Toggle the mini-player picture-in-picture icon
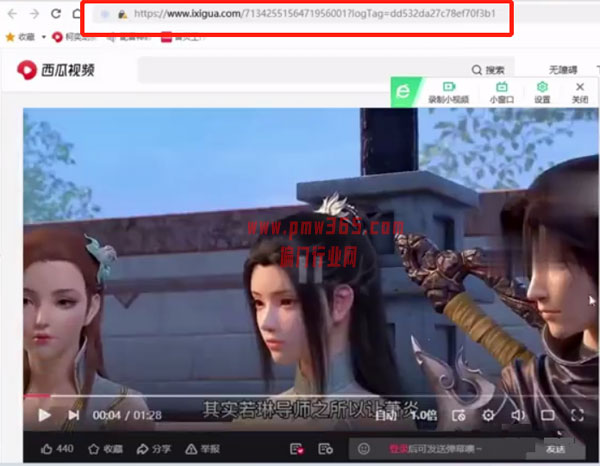Screen dimensions: 600x466 click(x=459, y=415)
